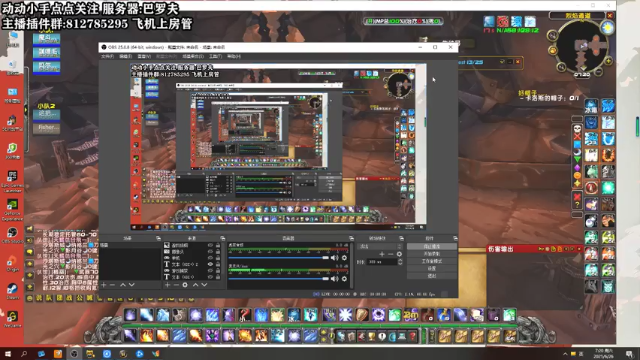Click the 设置 settings button in controls

(431, 269)
